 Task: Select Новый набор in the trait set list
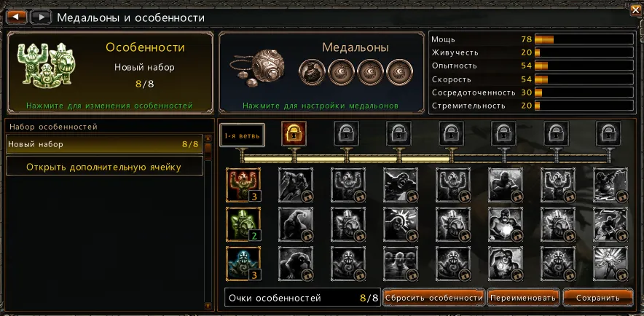point(105,144)
